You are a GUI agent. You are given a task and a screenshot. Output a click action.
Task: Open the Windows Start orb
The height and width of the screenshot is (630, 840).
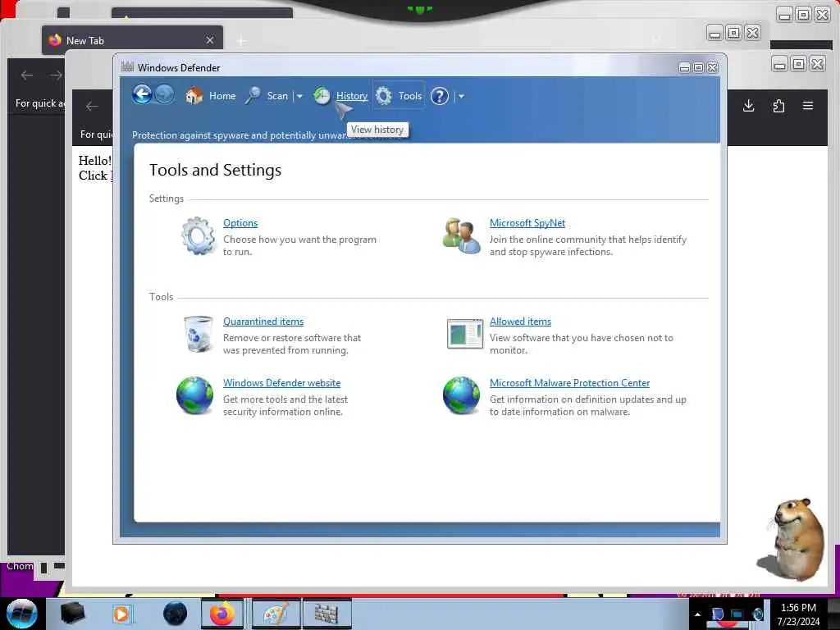[x=22, y=614]
